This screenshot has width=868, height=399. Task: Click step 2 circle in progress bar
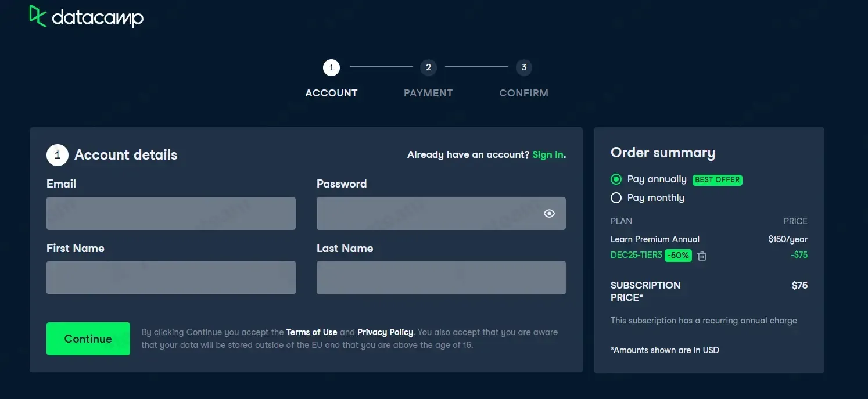tap(428, 68)
